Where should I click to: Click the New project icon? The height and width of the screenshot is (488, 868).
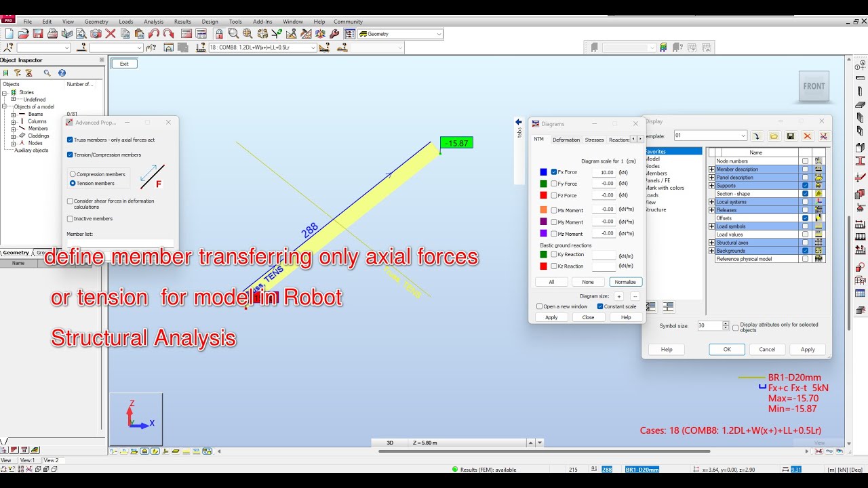(9, 34)
